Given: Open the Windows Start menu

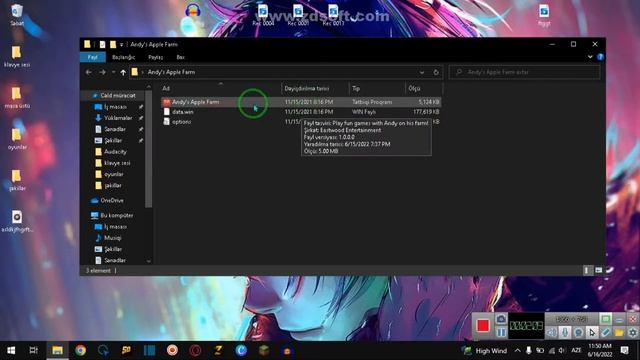Looking at the screenshot, I should point(11,350).
